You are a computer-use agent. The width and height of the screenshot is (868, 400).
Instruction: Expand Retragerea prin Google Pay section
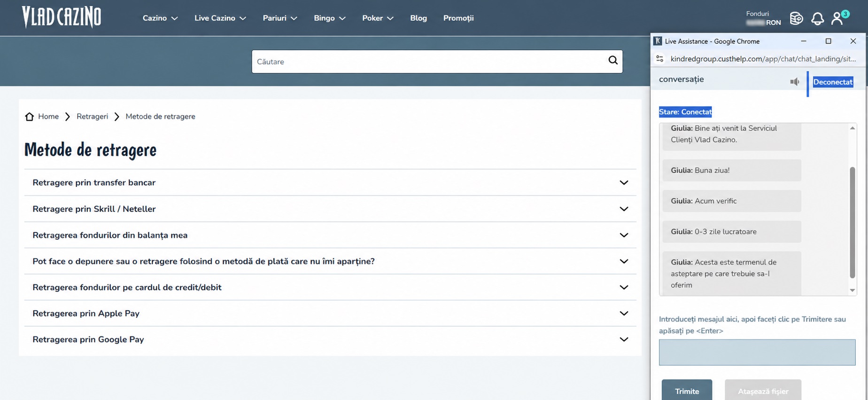coord(330,339)
